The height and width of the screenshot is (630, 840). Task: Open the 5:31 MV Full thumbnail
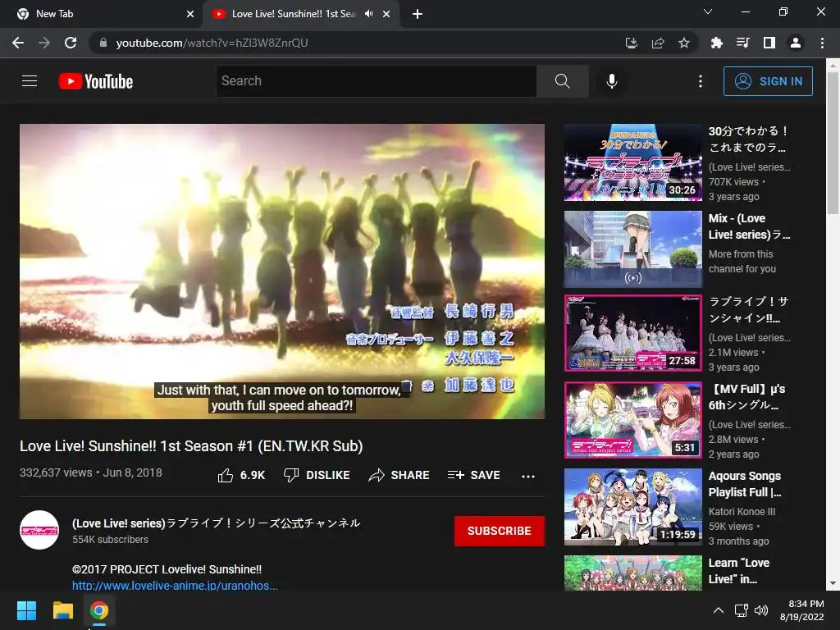[x=632, y=420]
